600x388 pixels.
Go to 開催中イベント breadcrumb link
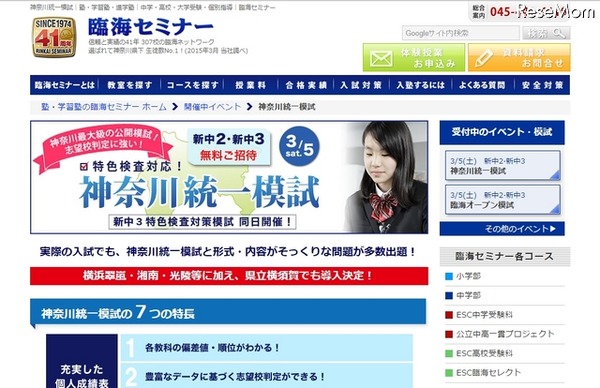[x=212, y=107]
